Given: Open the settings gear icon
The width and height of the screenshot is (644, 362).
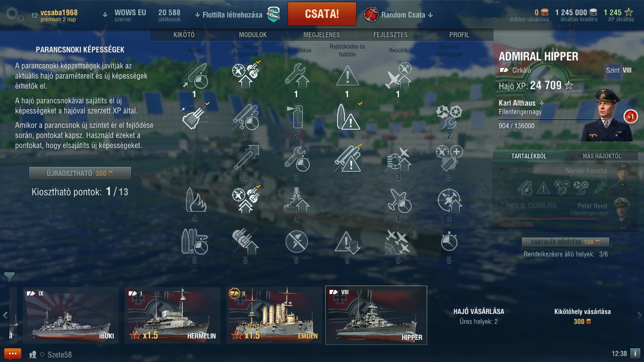Looking at the screenshot, I should (x=15, y=14).
